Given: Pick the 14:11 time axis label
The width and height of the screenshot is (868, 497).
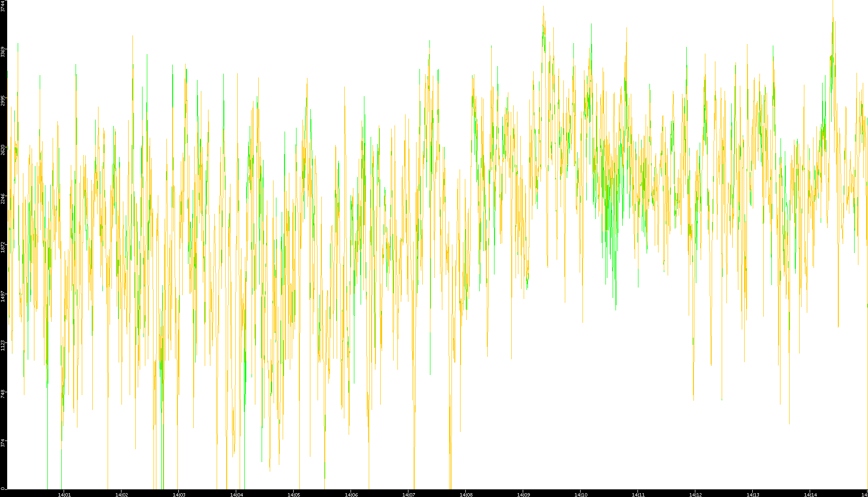Looking at the screenshot, I should point(638,495).
